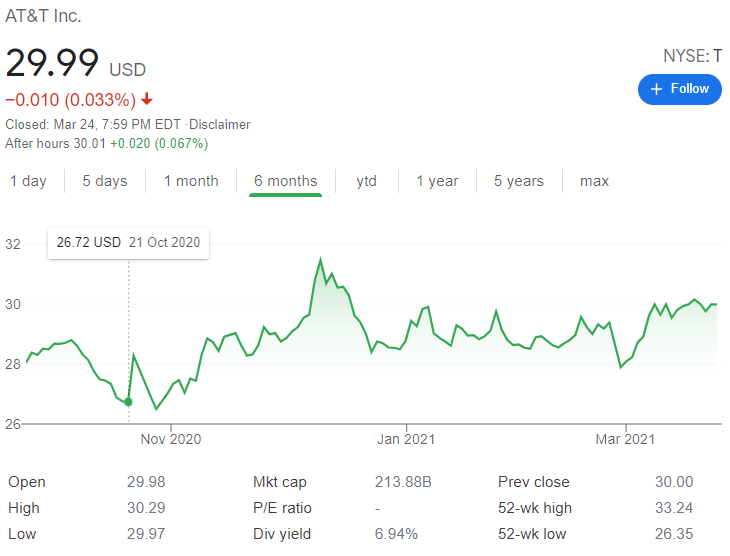This screenshot has height=556, width=730.
Task: Click the 52-wk low value 26.35
Action: [x=674, y=534]
